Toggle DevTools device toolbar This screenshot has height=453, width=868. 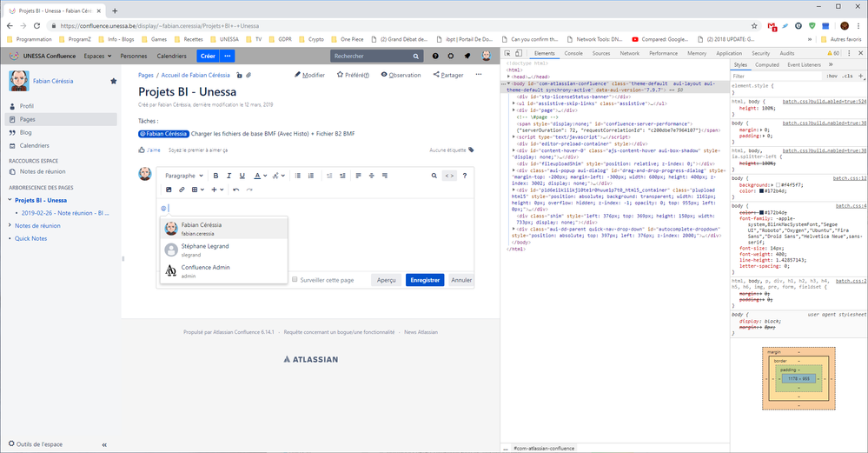[519, 53]
